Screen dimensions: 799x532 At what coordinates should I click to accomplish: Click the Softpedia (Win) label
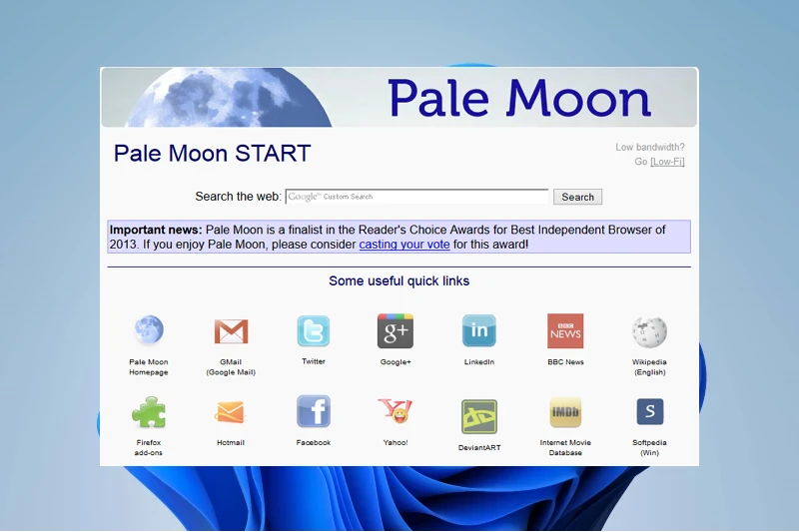coord(650,447)
